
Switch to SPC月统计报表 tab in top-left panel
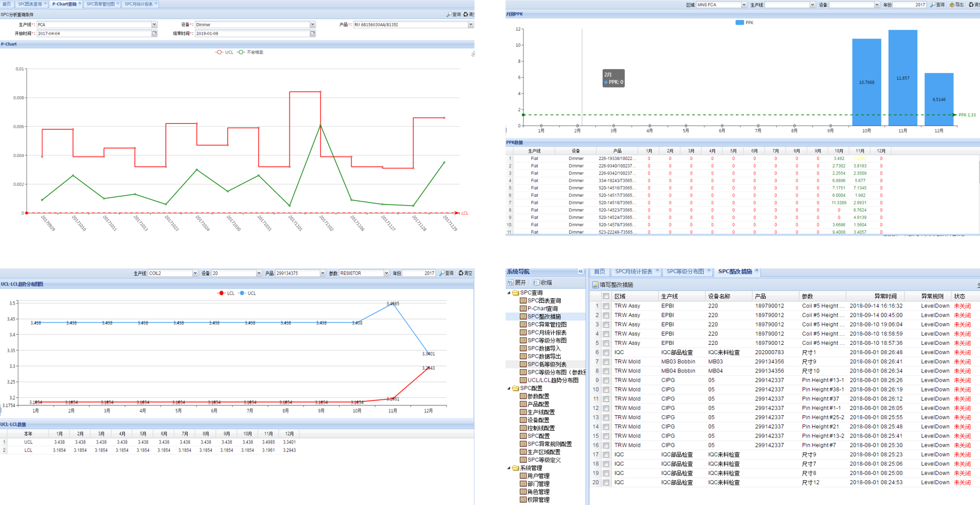click(x=139, y=4)
